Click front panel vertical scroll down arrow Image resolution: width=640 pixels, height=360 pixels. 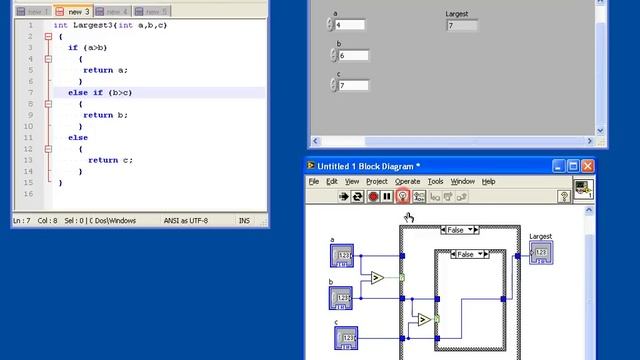(600, 131)
